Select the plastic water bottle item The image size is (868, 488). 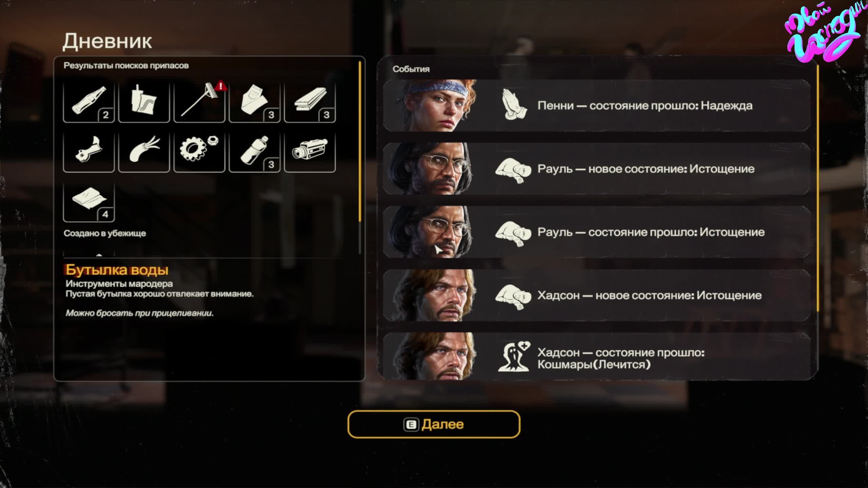pos(255,151)
